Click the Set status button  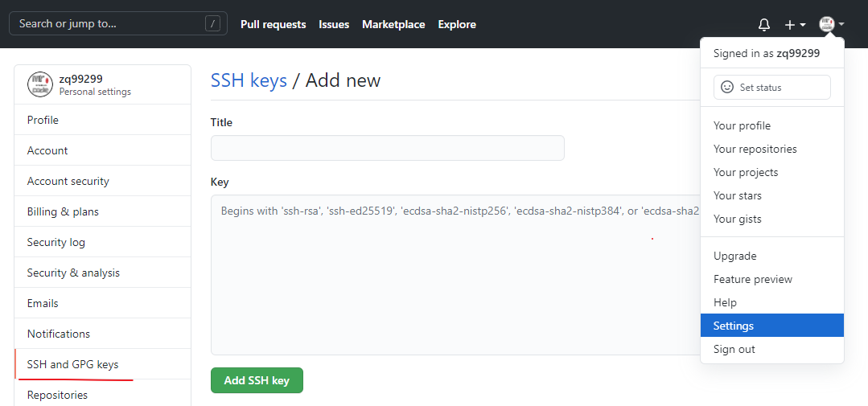[772, 88]
